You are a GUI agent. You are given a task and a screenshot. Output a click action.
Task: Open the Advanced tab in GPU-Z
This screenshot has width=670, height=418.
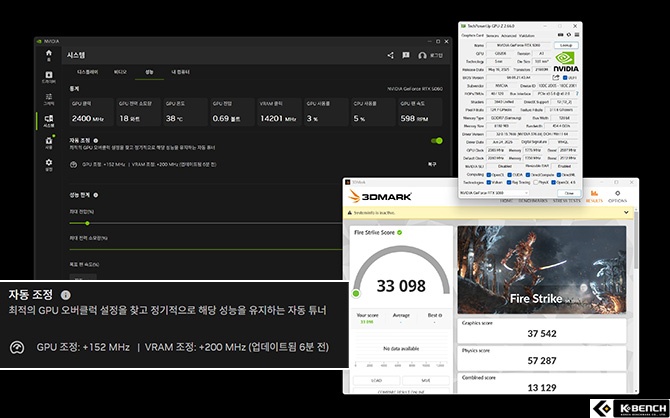pyautogui.click(x=508, y=36)
